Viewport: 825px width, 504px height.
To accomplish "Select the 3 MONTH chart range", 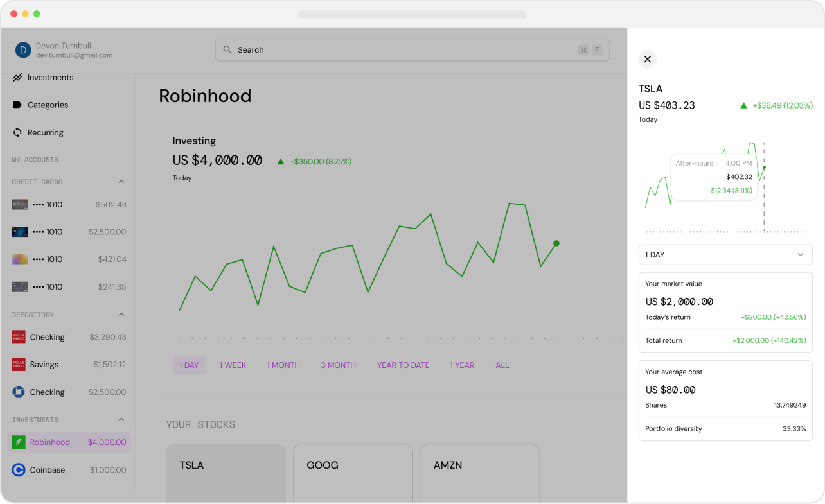I will pyautogui.click(x=338, y=365).
